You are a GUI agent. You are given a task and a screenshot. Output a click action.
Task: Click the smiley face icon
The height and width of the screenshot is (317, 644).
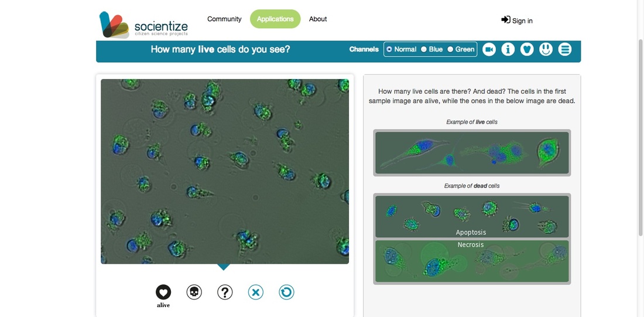pyautogui.click(x=546, y=49)
